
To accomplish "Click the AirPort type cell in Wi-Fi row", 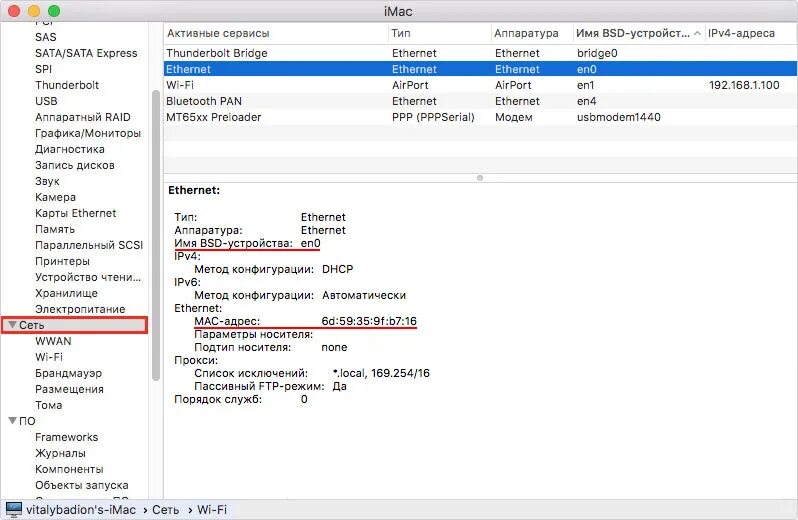I will pyautogui.click(x=410, y=85).
